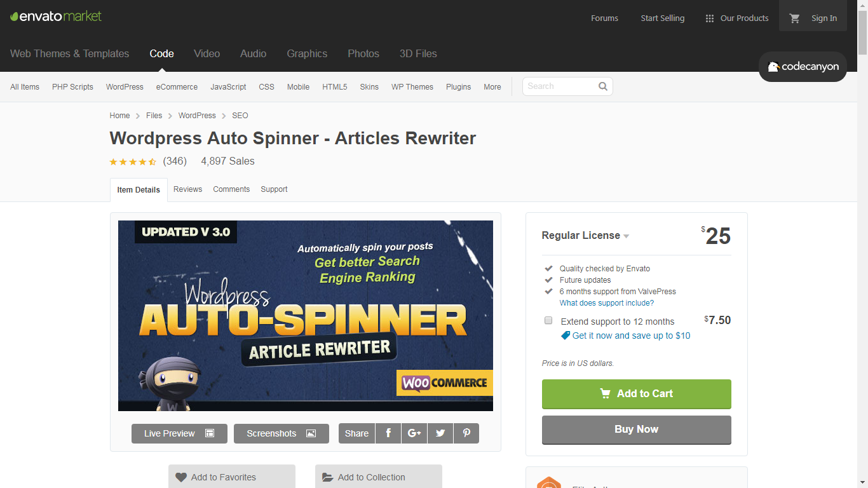Share on Twitter icon

(440, 433)
